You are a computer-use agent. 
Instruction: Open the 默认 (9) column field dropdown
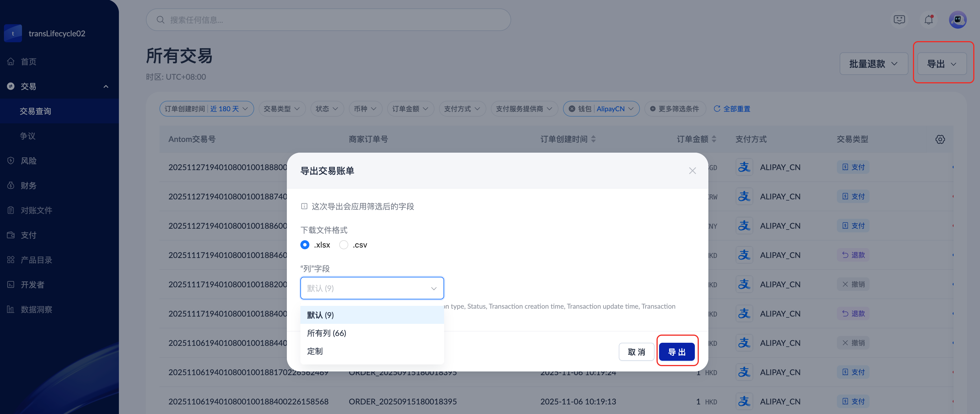coord(372,288)
